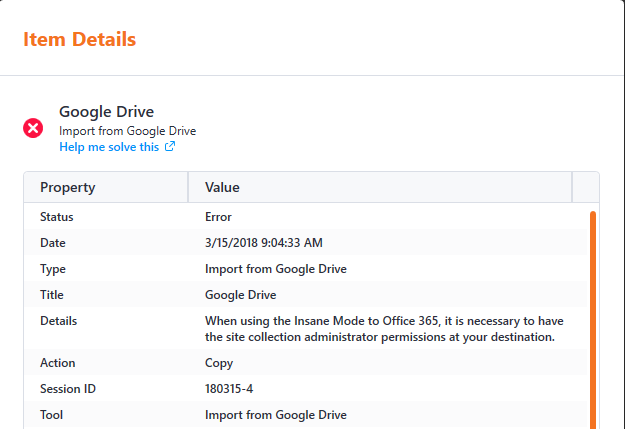Select the Title row showing Google Drive
The height and width of the screenshot is (429, 625).
pos(306,295)
